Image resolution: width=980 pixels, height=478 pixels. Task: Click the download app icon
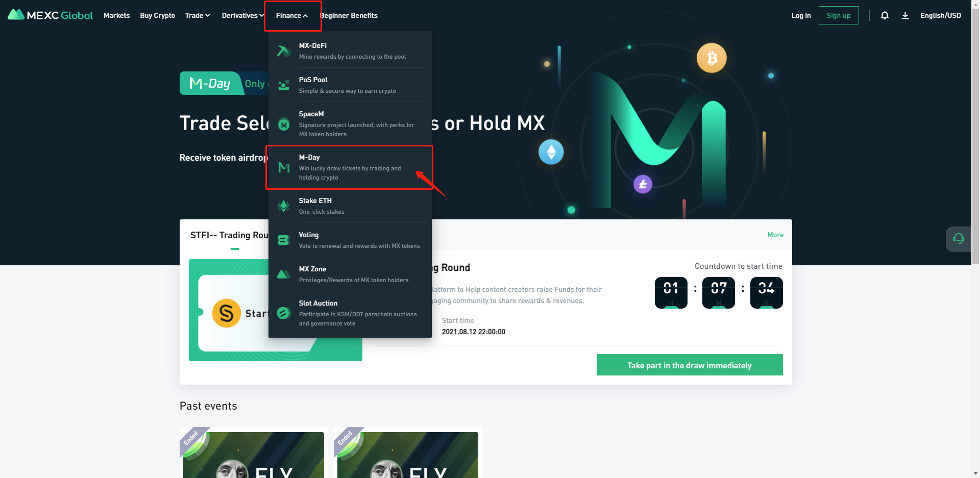905,15
